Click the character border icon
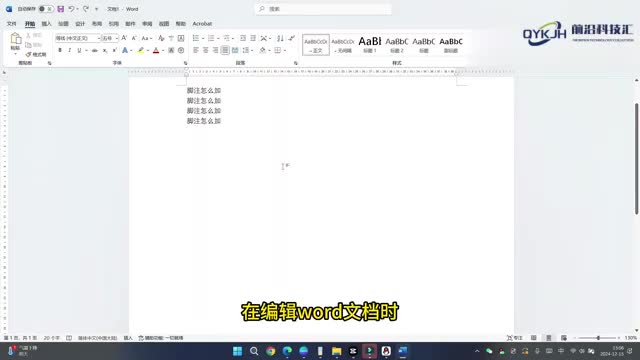Screen dimensions: 640x360 click(x=181, y=38)
